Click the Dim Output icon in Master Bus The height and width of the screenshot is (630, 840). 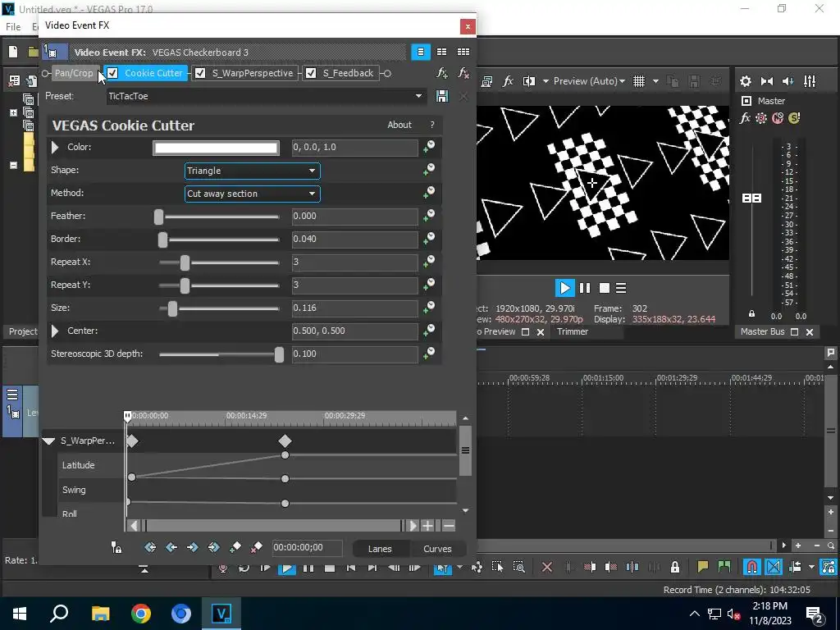click(788, 81)
